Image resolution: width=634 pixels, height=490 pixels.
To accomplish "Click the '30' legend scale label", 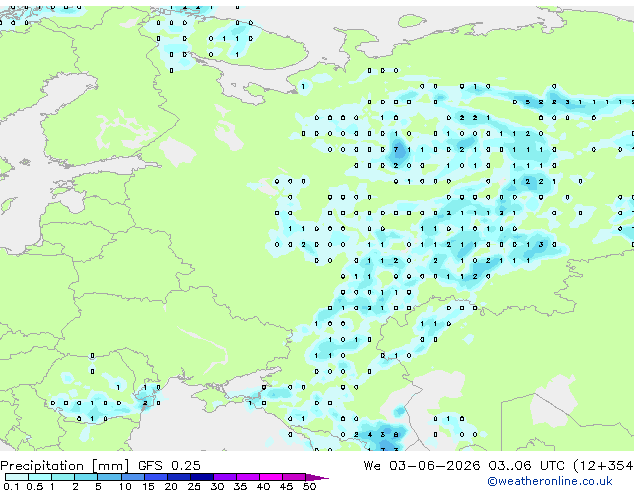I will pyautogui.click(x=217, y=486).
